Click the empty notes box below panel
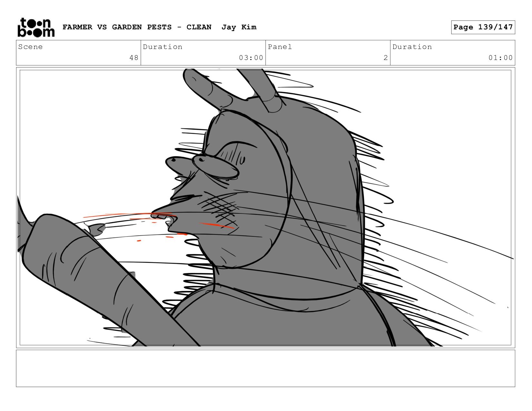The height and width of the screenshot is (411, 532). tap(265, 368)
